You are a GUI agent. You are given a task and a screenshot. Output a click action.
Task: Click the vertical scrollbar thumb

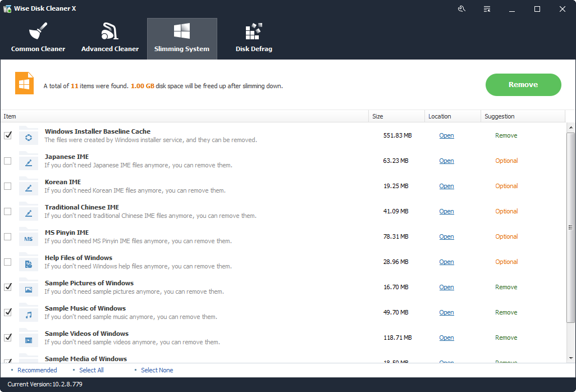click(x=570, y=228)
